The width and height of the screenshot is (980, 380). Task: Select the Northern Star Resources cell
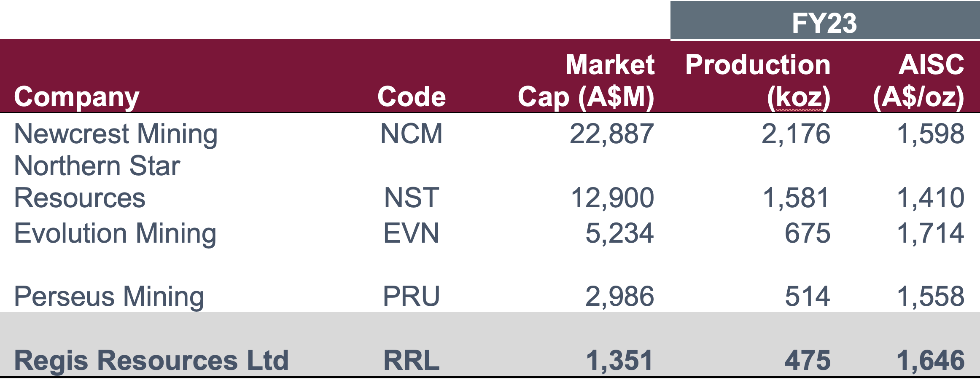tap(97, 182)
